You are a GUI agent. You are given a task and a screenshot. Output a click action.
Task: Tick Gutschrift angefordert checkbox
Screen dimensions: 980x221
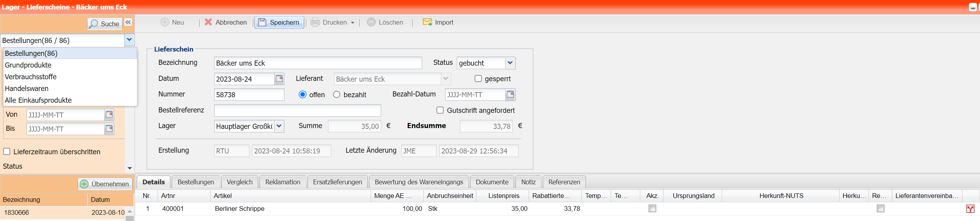point(440,110)
